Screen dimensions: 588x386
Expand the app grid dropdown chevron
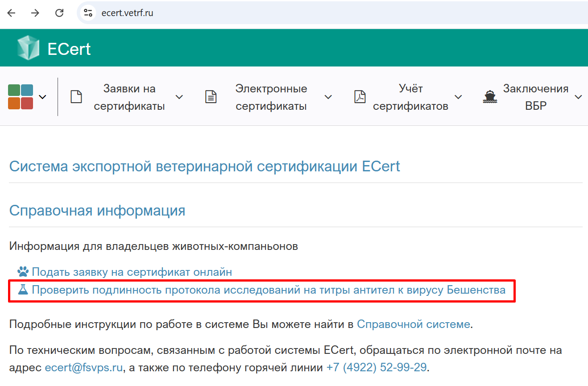(x=43, y=97)
